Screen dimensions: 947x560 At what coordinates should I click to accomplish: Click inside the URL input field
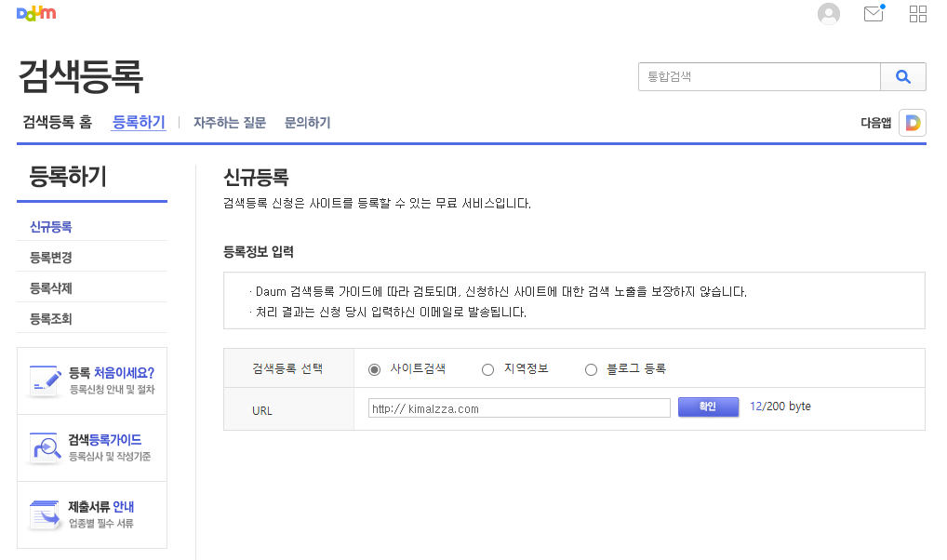tap(517, 407)
